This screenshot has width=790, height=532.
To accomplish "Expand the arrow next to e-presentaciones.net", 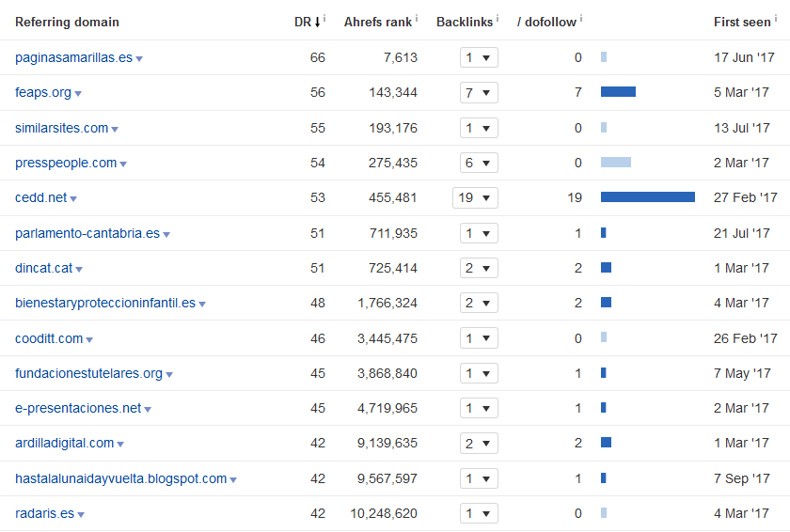I will pyautogui.click(x=148, y=410).
